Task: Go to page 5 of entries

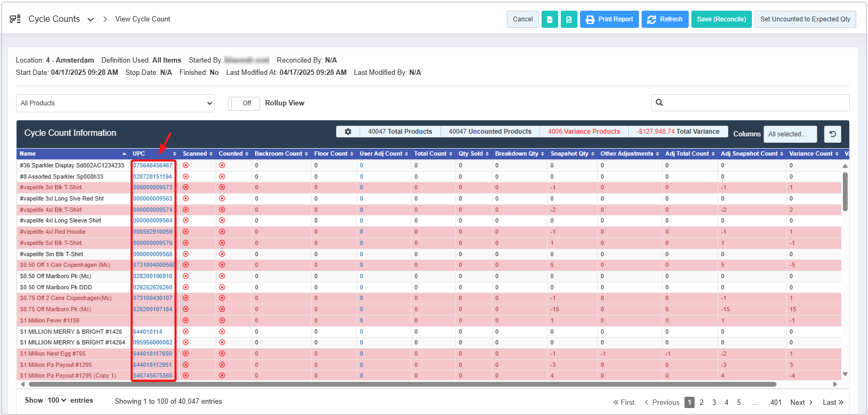Action: pos(739,402)
